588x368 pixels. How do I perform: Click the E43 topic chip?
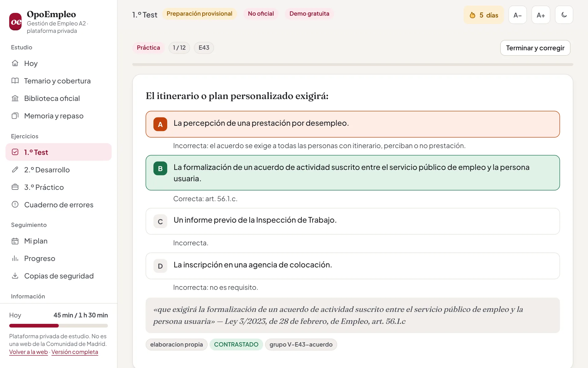[x=204, y=48]
